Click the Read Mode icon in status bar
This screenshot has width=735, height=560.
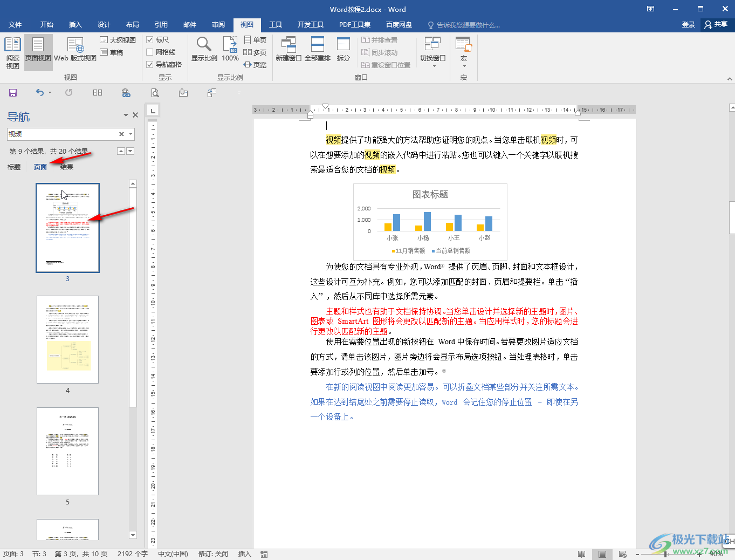tap(581, 554)
